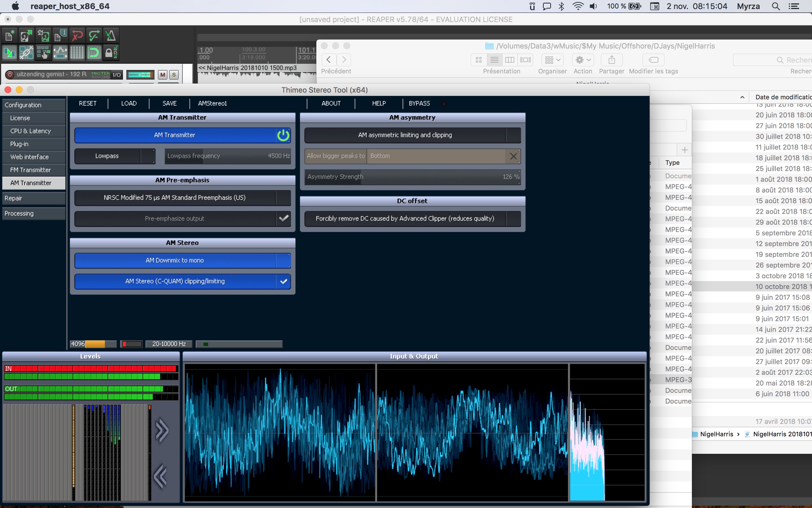The height and width of the screenshot is (508, 812).
Task: Expand the Configuration section in sidebar
Action: pos(34,105)
